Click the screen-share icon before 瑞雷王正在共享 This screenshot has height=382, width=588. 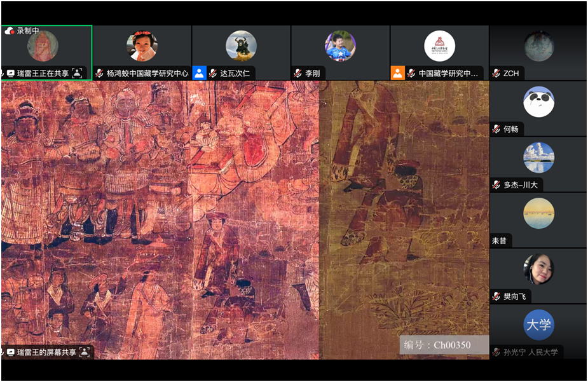coord(11,74)
